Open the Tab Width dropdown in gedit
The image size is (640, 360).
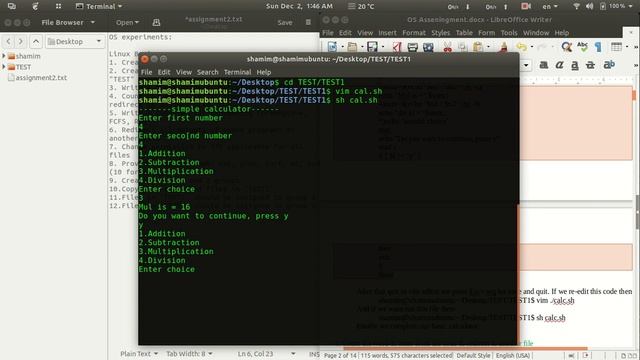pyautogui.click(x=189, y=353)
